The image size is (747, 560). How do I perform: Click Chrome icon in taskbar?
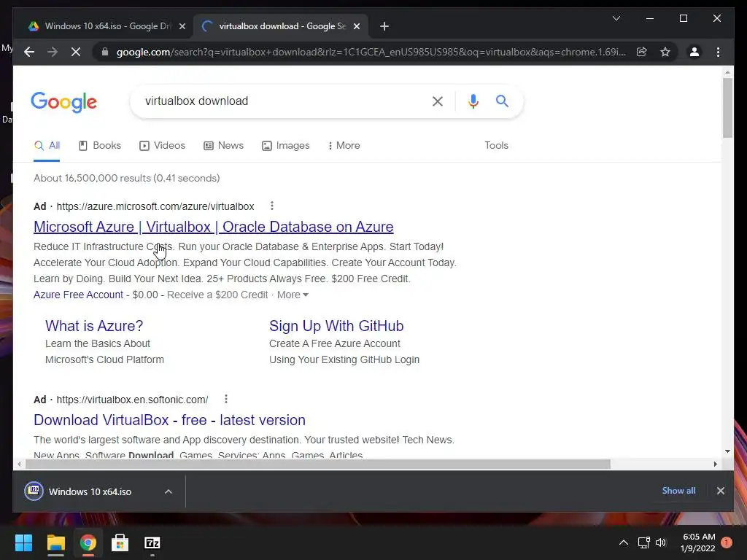click(88, 542)
